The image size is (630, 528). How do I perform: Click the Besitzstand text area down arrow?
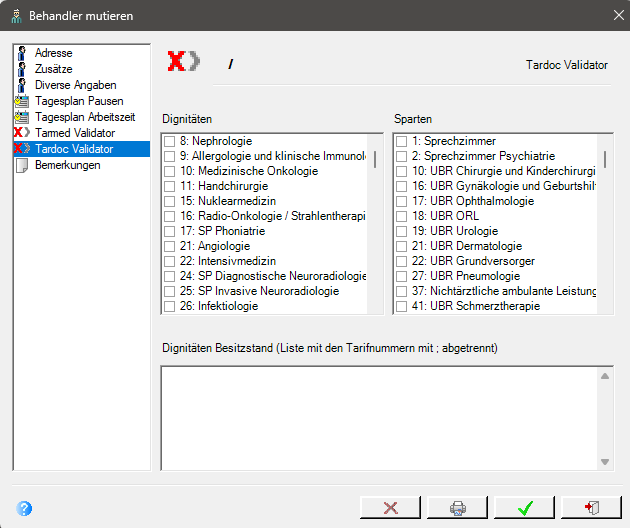(605, 462)
